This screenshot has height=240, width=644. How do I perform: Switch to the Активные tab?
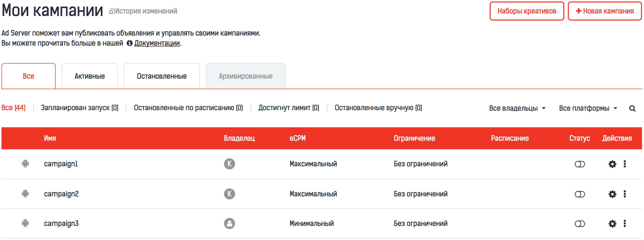[89, 76]
